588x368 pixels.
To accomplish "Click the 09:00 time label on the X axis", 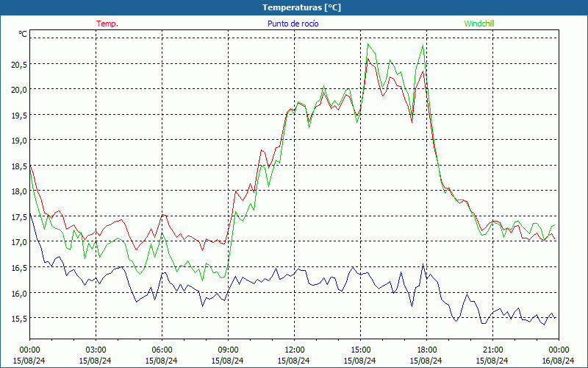I will pyautogui.click(x=228, y=350).
